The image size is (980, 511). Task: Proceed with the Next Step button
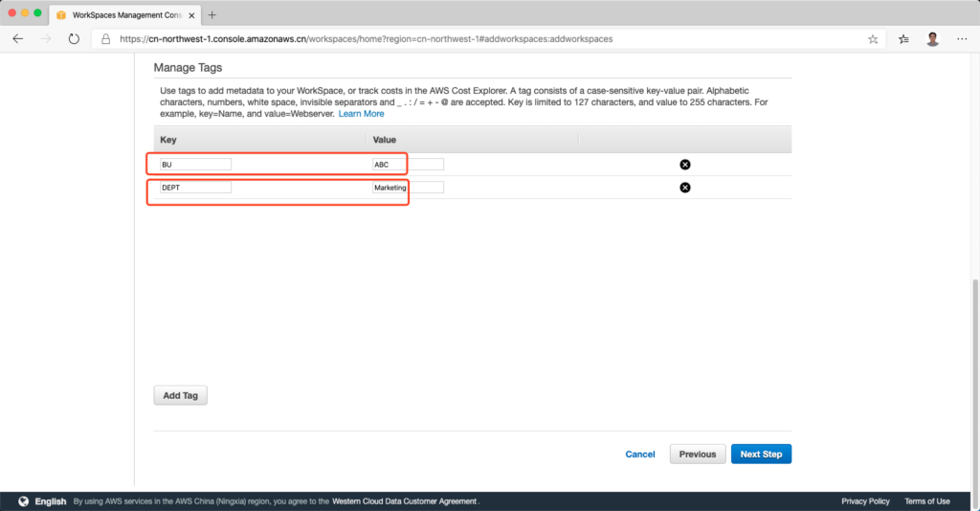(761, 454)
